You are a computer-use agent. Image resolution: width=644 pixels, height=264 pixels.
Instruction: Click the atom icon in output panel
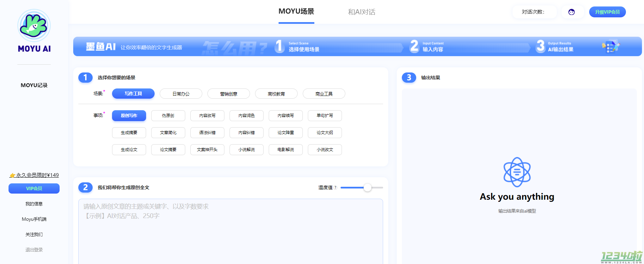[517, 172]
